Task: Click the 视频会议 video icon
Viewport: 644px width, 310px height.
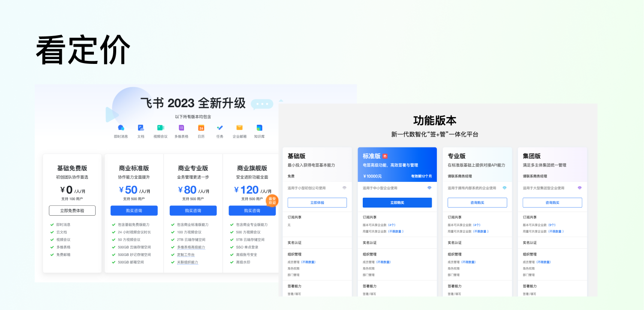Action: tap(160, 128)
